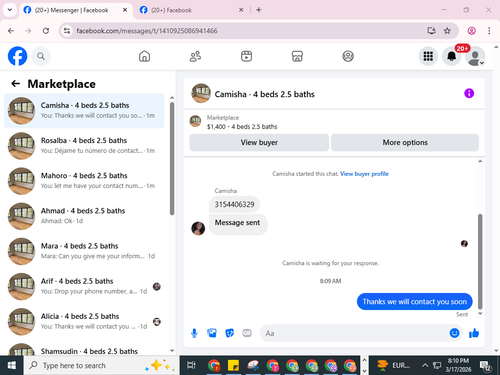500x375 pixels.
Task: Click the Thanks we will contact you soon bubble
Action: (415, 302)
